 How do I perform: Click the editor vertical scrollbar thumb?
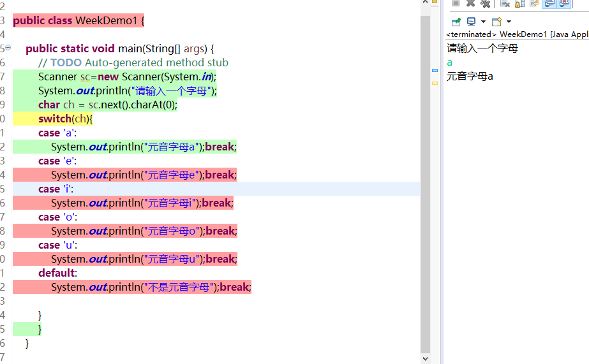click(425, 185)
